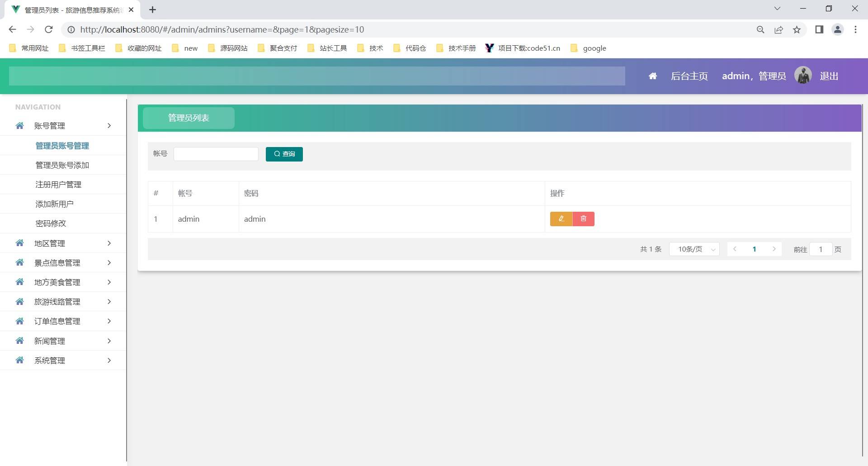Image resolution: width=868 pixels, height=466 pixels.
Task: Click the edit pencil icon for admin row
Action: pos(561,219)
